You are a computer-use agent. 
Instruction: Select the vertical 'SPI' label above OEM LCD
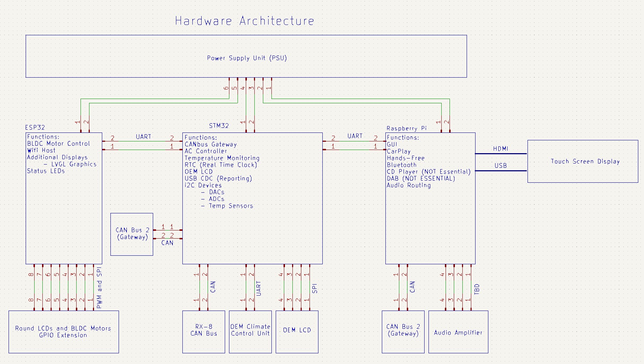pyautogui.click(x=315, y=289)
